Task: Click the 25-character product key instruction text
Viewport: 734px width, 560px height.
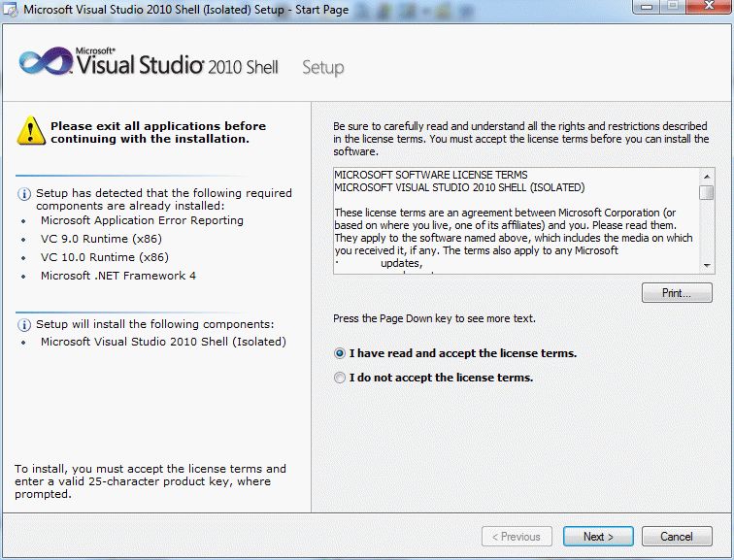Action: click(150, 481)
